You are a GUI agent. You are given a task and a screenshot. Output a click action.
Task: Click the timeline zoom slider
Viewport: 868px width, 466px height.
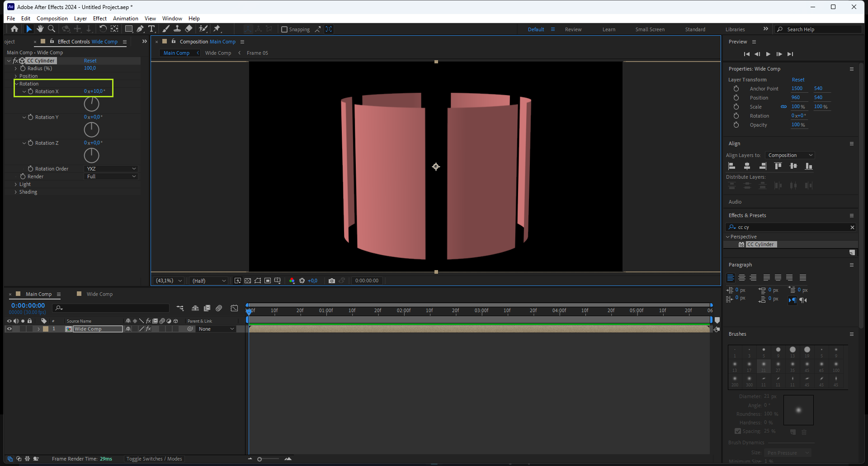(x=259, y=459)
